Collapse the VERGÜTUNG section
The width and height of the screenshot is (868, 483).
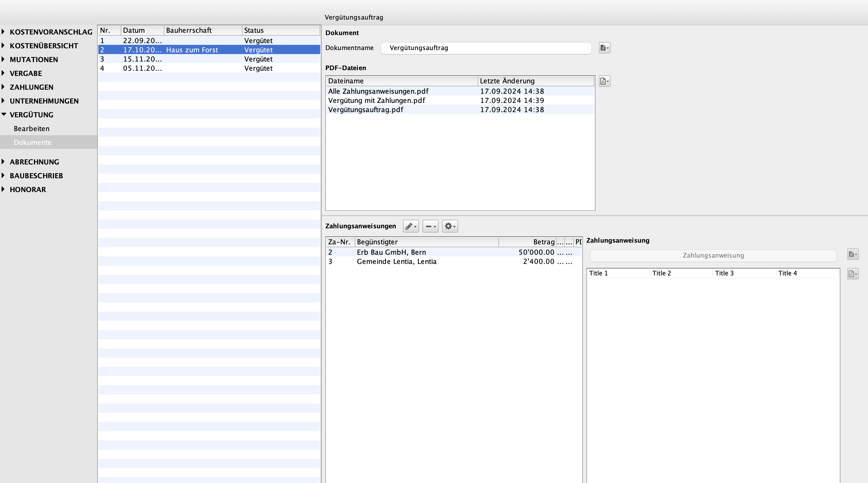4,115
